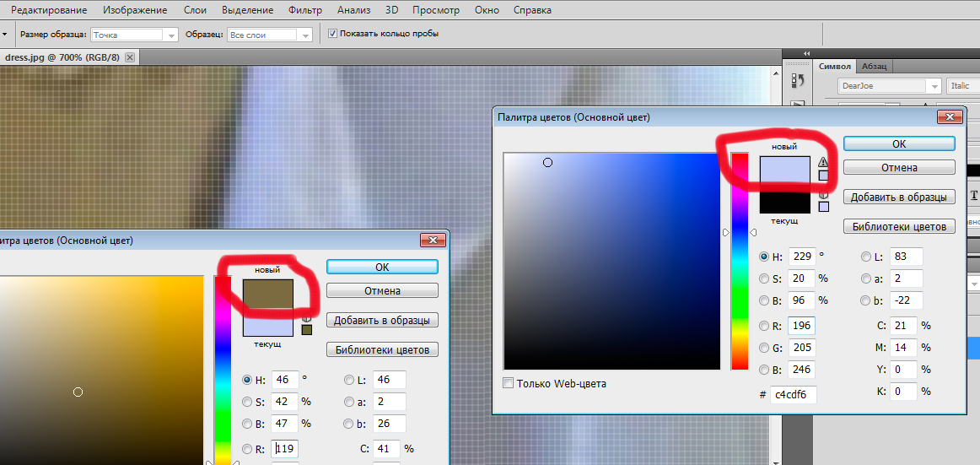Viewport: 980px width, 465px height.
Task: Select the L radio button in blue picker
Action: (x=865, y=257)
